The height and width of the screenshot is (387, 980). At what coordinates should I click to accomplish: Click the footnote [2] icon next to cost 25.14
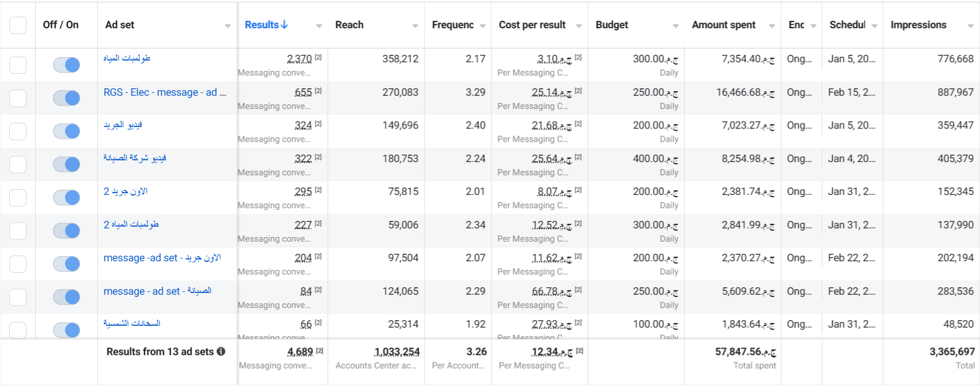pos(578,91)
